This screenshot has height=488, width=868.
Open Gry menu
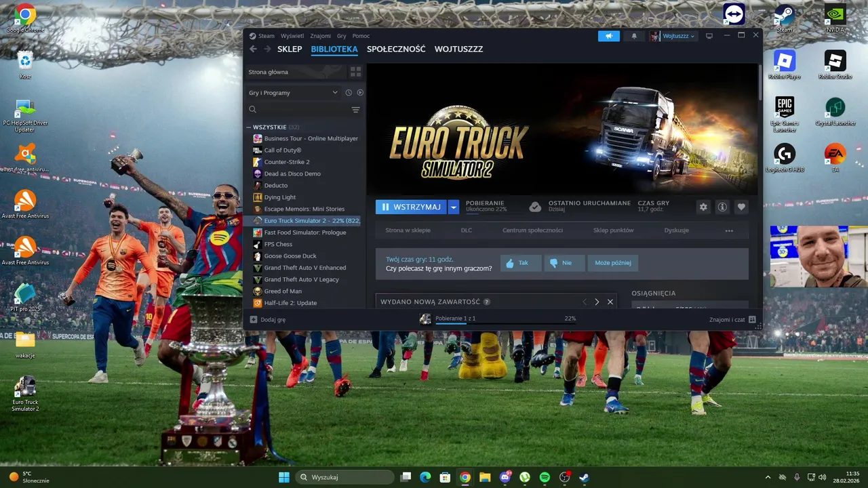[x=342, y=36]
